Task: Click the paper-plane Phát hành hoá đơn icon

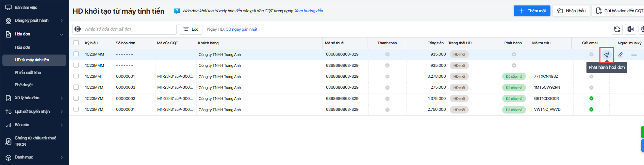Action: [607, 55]
